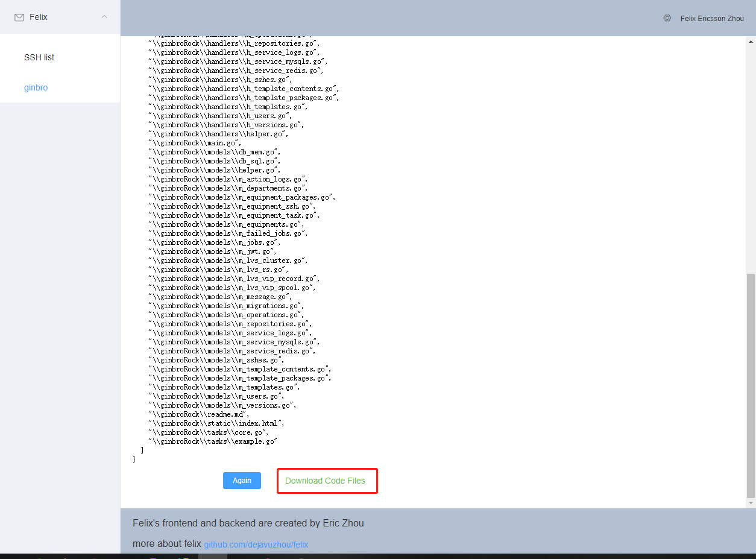Viewport: 756px width, 559px height.
Task: Click the Felix sidebar menu title
Action: click(39, 17)
